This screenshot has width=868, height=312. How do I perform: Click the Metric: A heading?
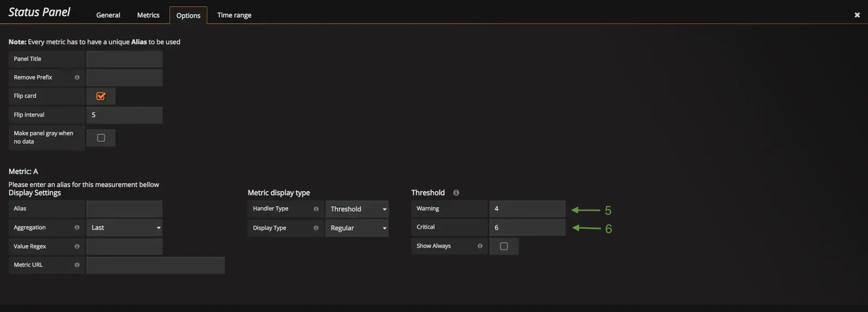[23, 171]
